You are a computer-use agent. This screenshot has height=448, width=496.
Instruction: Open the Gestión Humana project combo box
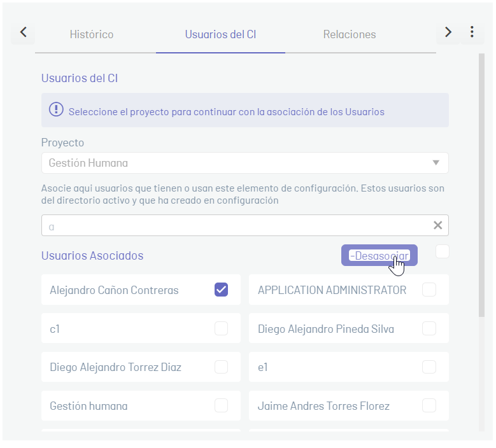[x=245, y=163]
